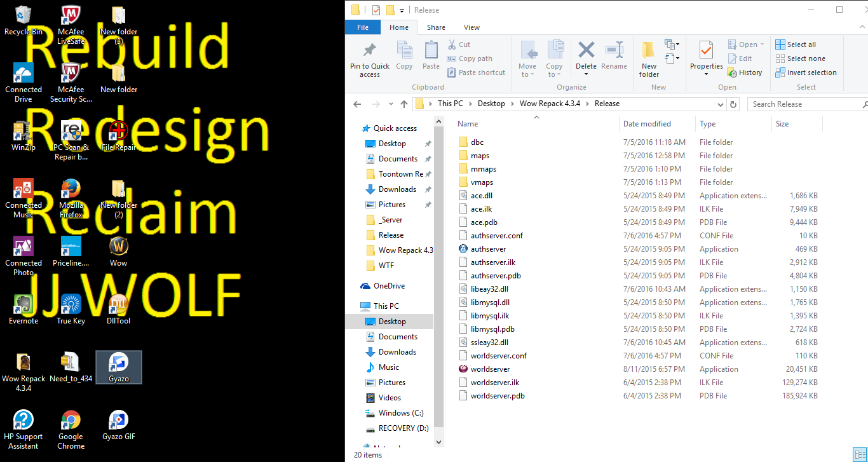The width and height of the screenshot is (868, 462).
Task: Click the History button in Open group
Action: (745, 72)
